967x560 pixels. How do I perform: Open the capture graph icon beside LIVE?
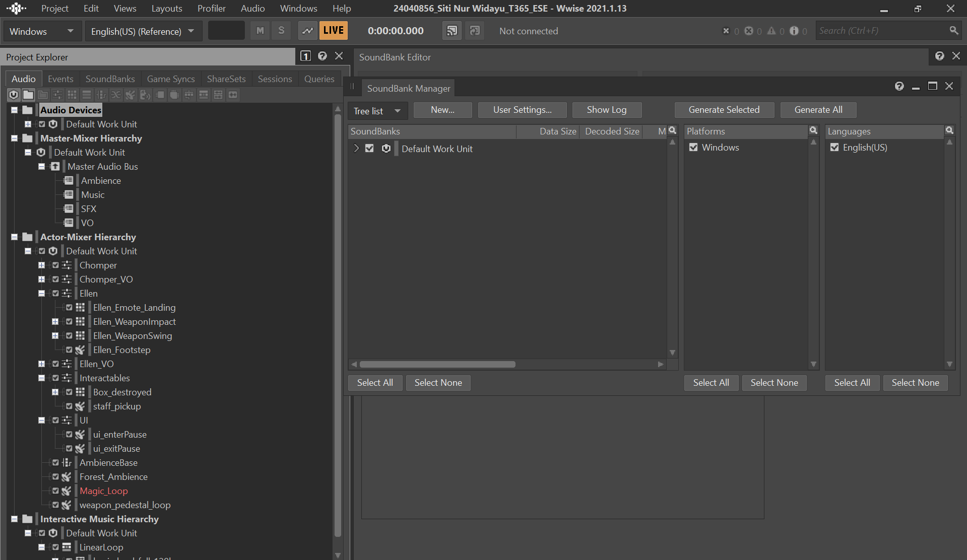(x=307, y=31)
